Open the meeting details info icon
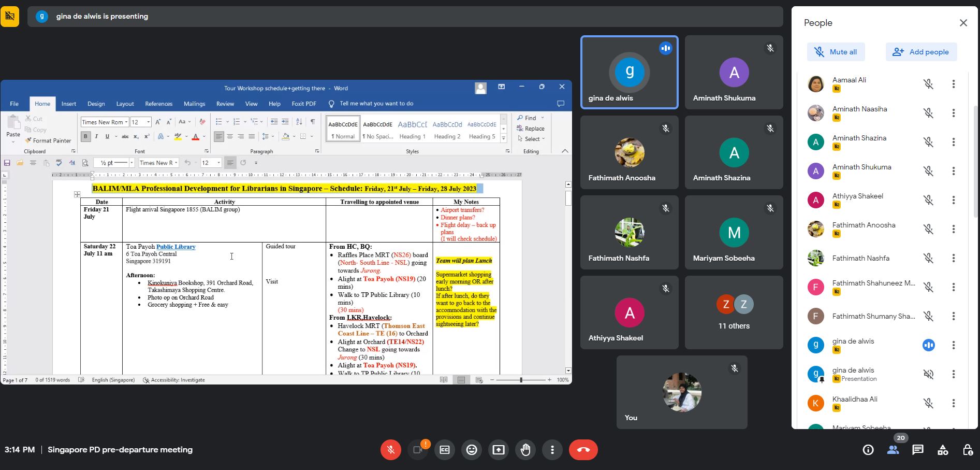This screenshot has height=470, width=980. 868,450
